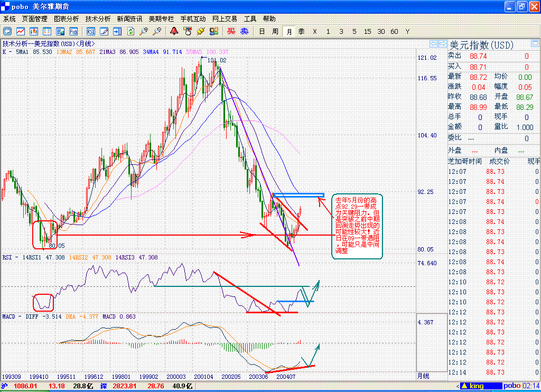Toggle quarterly period 季
Image resolution: width=541 pixels, height=392 pixels.
click(301, 32)
